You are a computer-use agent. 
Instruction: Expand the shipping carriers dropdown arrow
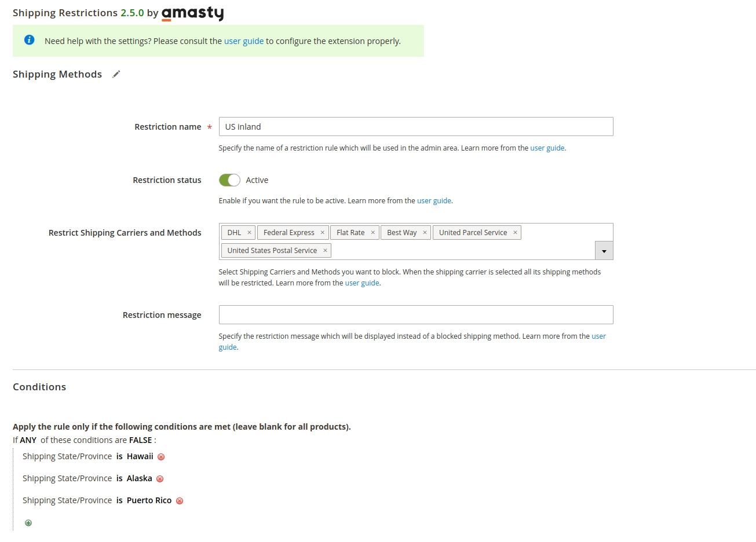tap(604, 251)
